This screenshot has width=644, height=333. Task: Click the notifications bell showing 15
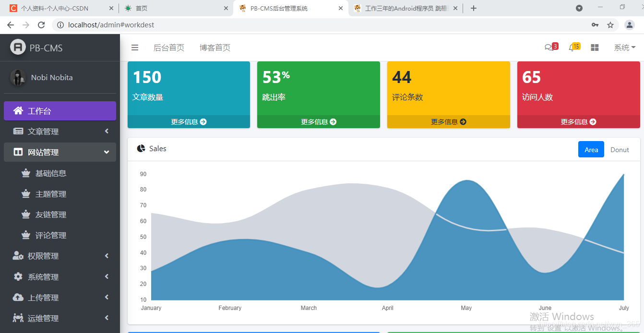pyautogui.click(x=572, y=47)
